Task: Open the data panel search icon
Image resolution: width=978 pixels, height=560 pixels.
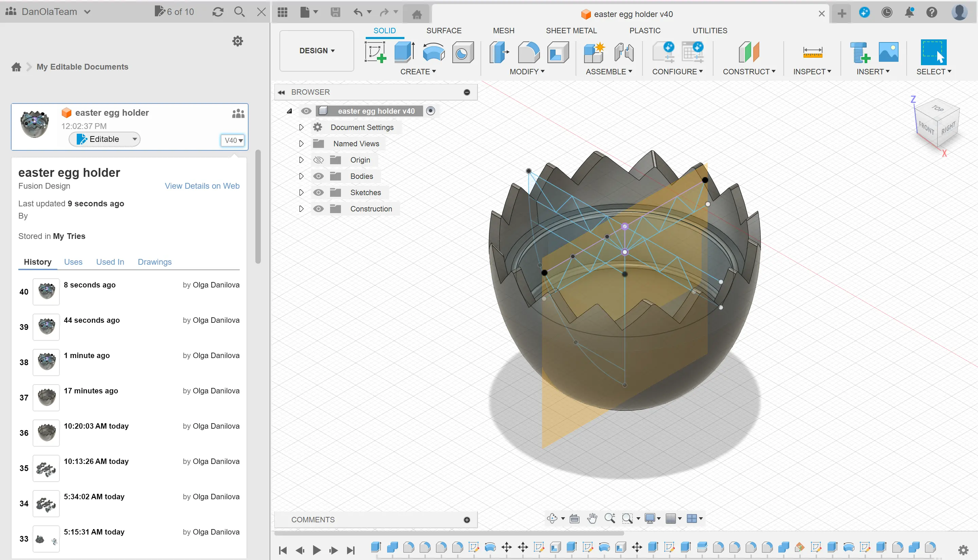Action: click(239, 12)
